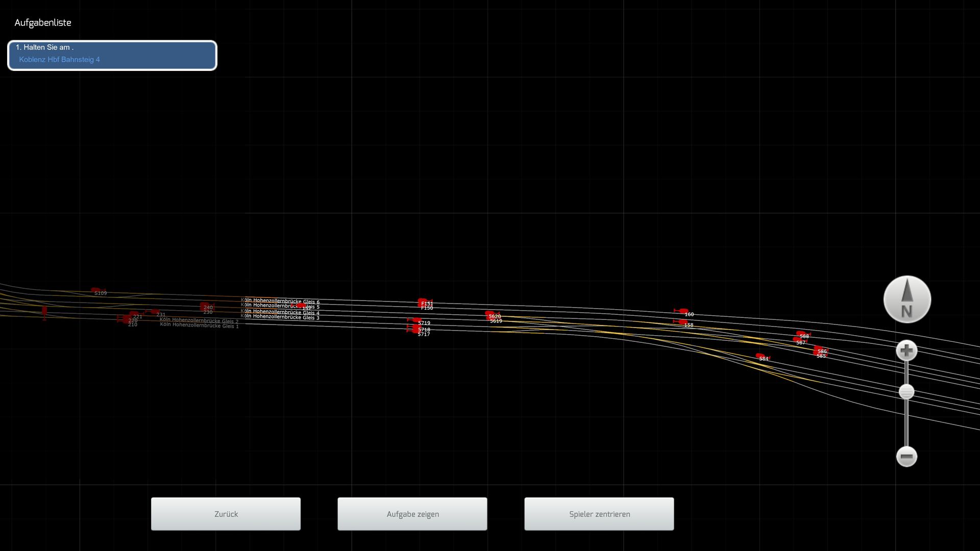Click the zoom slider handle
The width and height of the screenshot is (980, 551).
(x=906, y=392)
